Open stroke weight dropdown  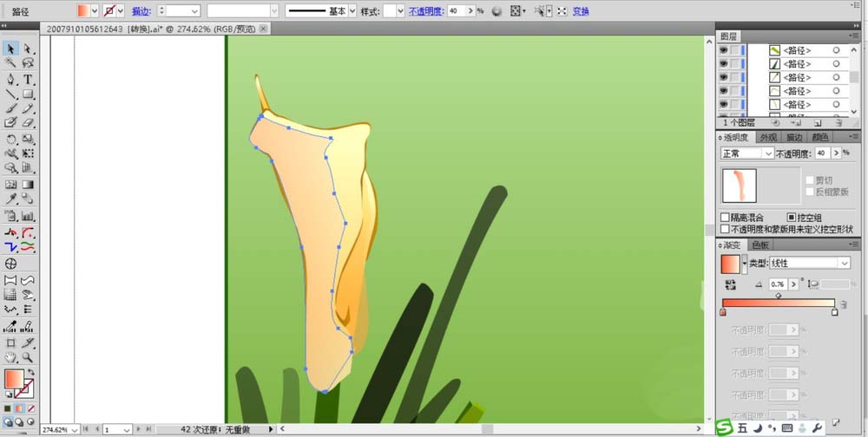(194, 10)
